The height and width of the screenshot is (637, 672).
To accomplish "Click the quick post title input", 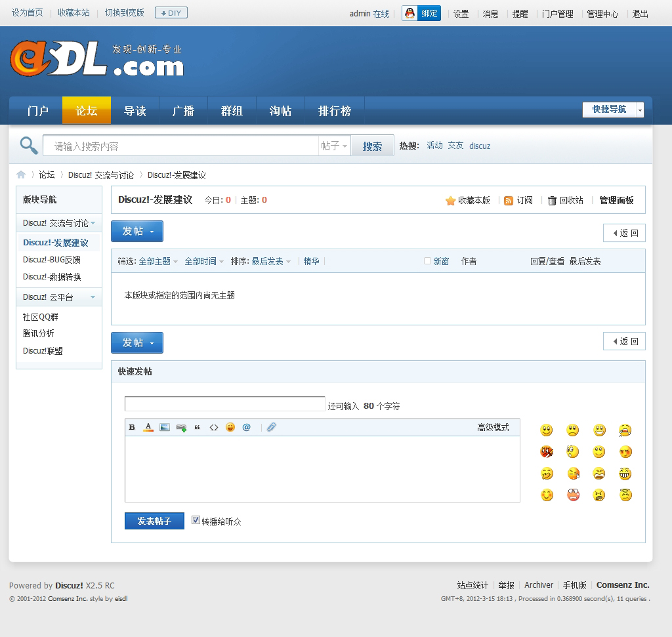I will (225, 403).
